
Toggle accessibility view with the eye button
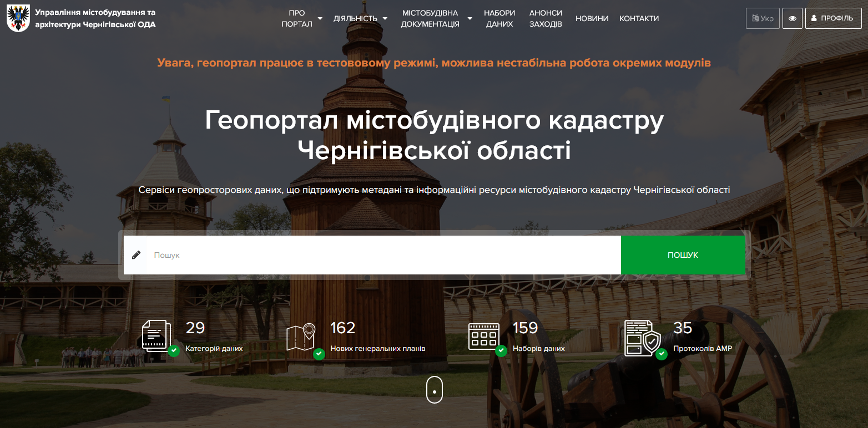click(x=793, y=18)
